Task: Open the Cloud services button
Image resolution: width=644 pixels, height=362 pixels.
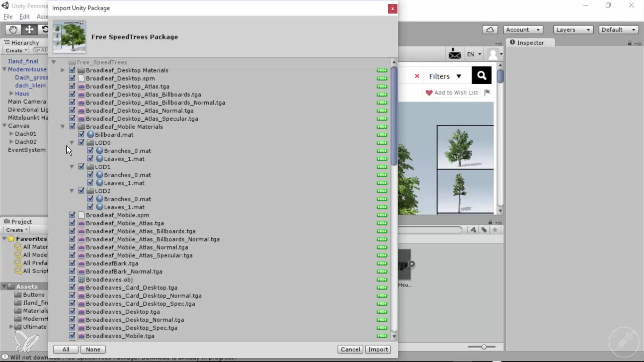Action: pos(490,30)
